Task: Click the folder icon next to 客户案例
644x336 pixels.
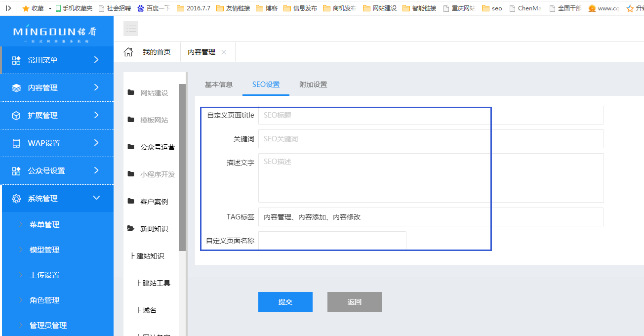Action: 131,201
